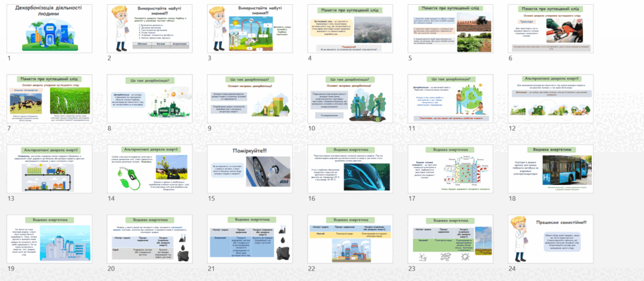The height and width of the screenshot is (281, 644).
Task: Open slide 13 with tractor road diagram
Action: click(50, 169)
